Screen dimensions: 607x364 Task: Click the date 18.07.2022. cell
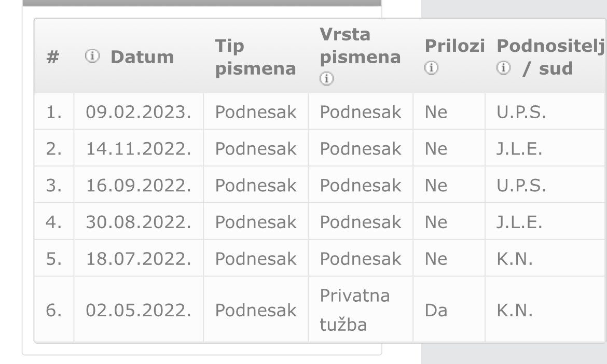[x=139, y=259]
